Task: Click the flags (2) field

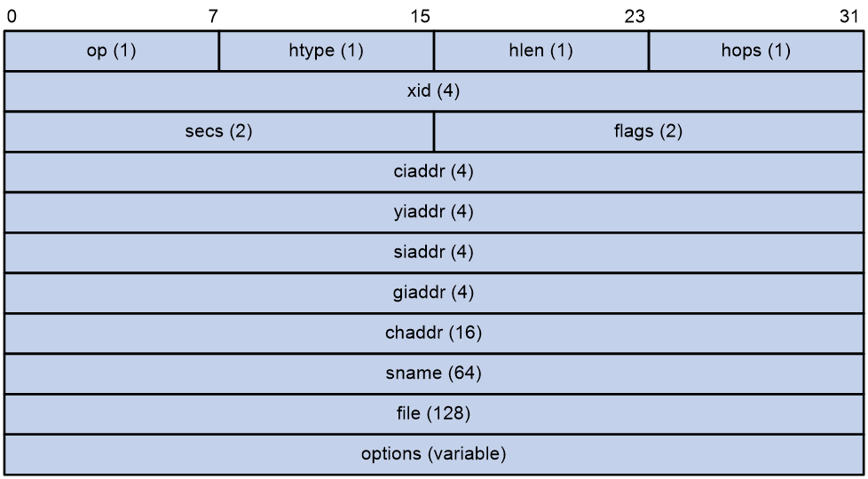Action: click(649, 131)
